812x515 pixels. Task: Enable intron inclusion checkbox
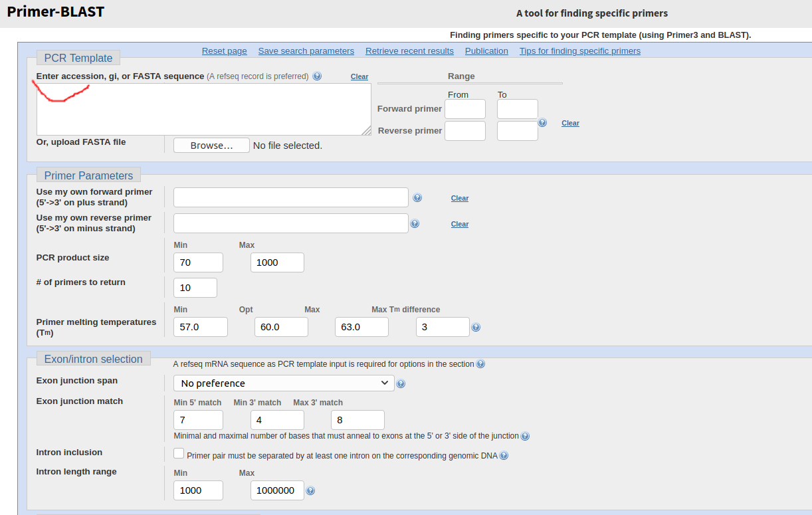(x=179, y=453)
